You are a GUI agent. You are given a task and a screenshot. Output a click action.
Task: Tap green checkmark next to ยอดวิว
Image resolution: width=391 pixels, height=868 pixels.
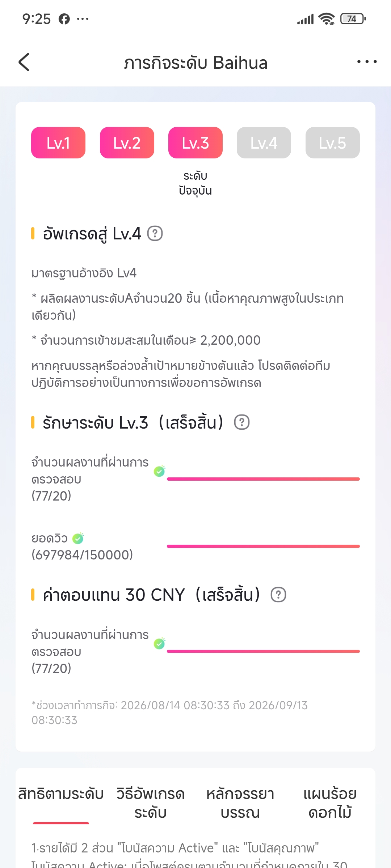pyautogui.click(x=78, y=539)
